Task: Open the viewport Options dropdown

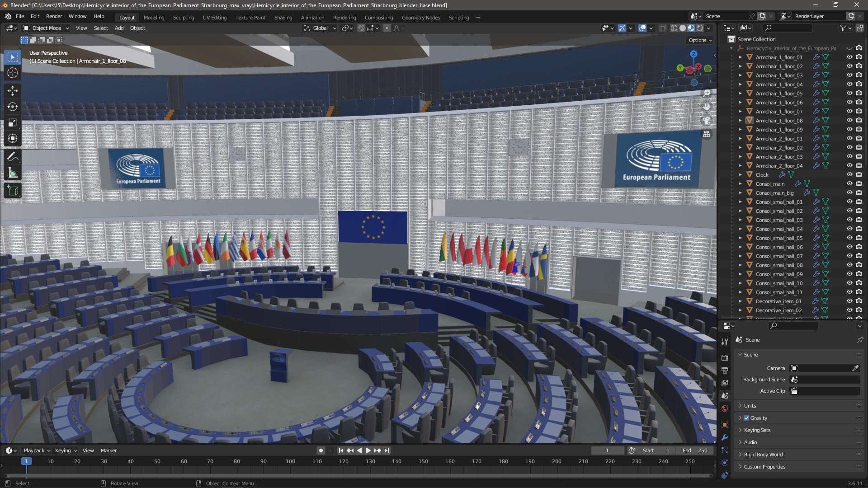Action: click(x=700, y=40)
